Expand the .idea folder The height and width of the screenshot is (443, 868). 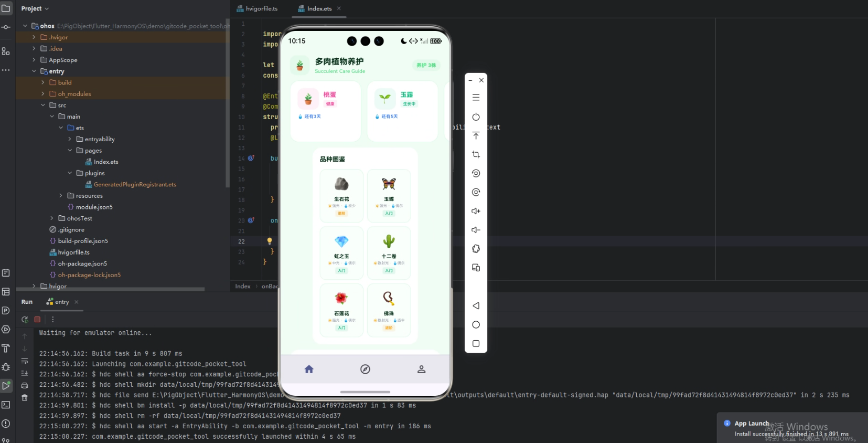click(34, 48)
